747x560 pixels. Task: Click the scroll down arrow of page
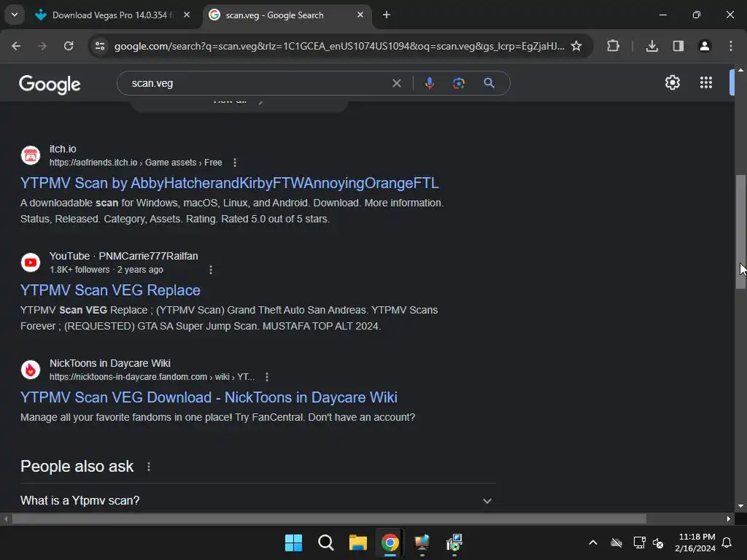click(x=741, y=506)
